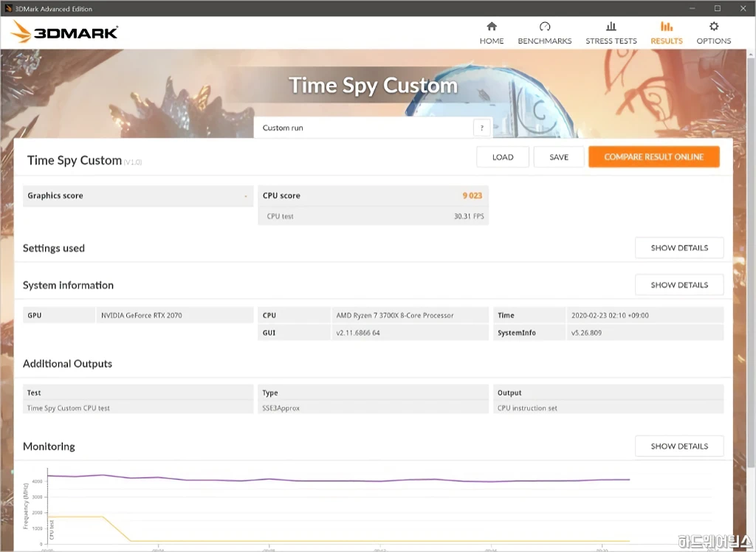Switch to STRESS TESTS tab label
The height and width of the screenshot is (552, 756).
click(x=611, y=41)
